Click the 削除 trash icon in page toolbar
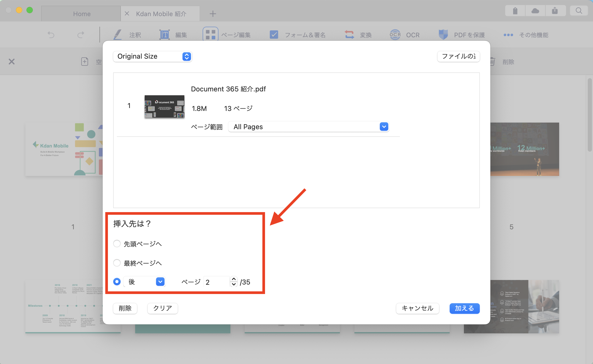Screen dimensions: 593x364 point(492,62)
